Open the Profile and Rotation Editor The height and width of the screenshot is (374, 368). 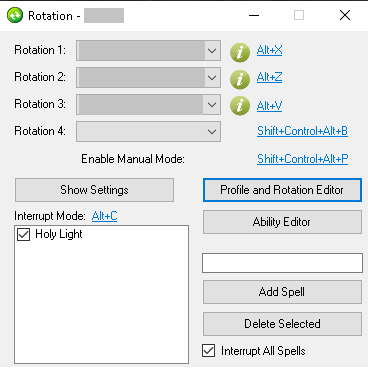pyautogui.click(x=282, y=190)
